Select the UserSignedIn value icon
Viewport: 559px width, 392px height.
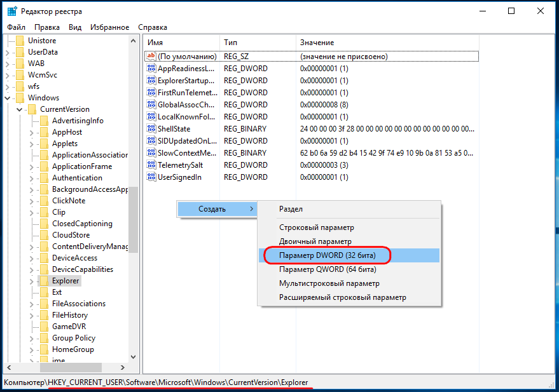(x=151, y=177)
